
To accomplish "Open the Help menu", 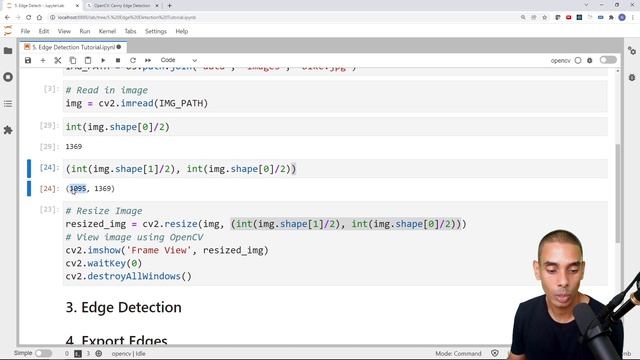I will tap(182, 31).
